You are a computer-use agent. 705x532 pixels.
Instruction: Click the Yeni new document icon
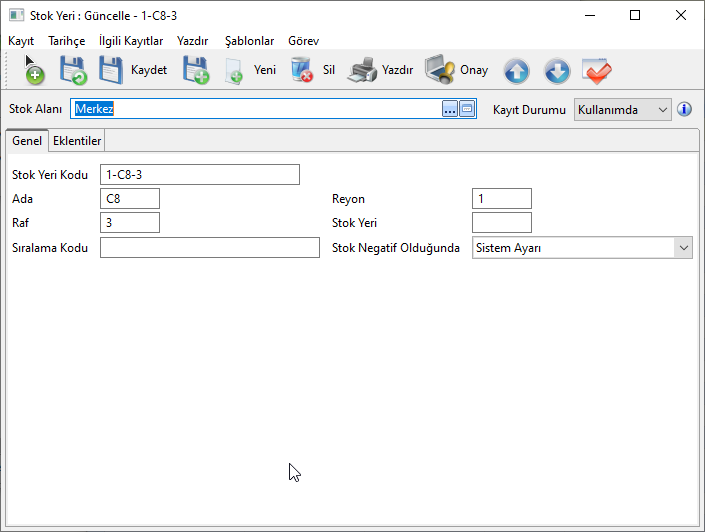coord(235,70)
